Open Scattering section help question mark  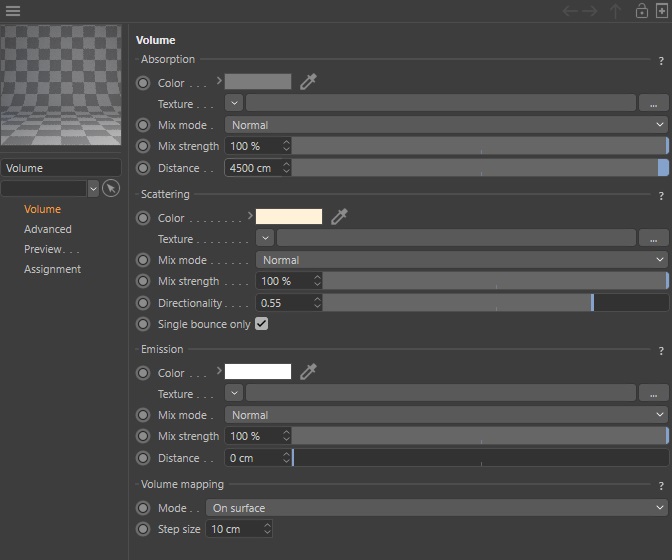coord(661,196)
